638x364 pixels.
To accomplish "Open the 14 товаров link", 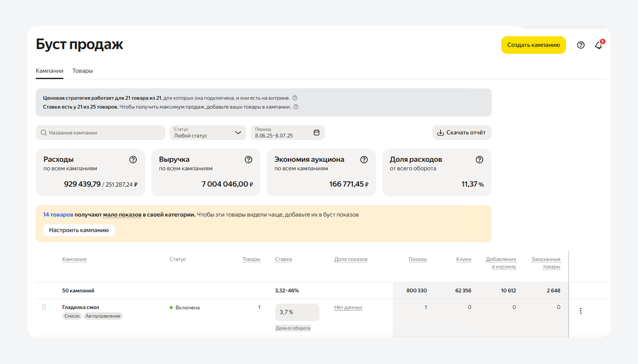I will tap(58, 215).
